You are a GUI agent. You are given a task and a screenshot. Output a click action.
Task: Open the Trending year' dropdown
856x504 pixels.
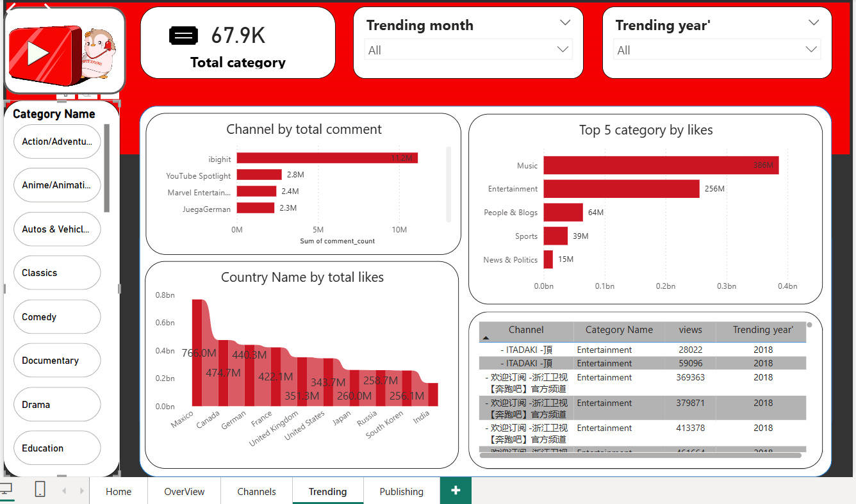tap(813, 22)
